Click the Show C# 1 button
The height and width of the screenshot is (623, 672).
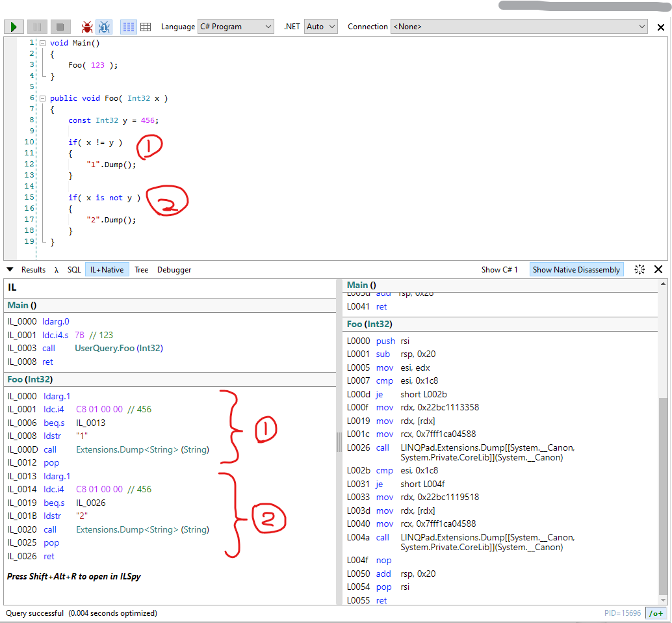pos(499,270)
